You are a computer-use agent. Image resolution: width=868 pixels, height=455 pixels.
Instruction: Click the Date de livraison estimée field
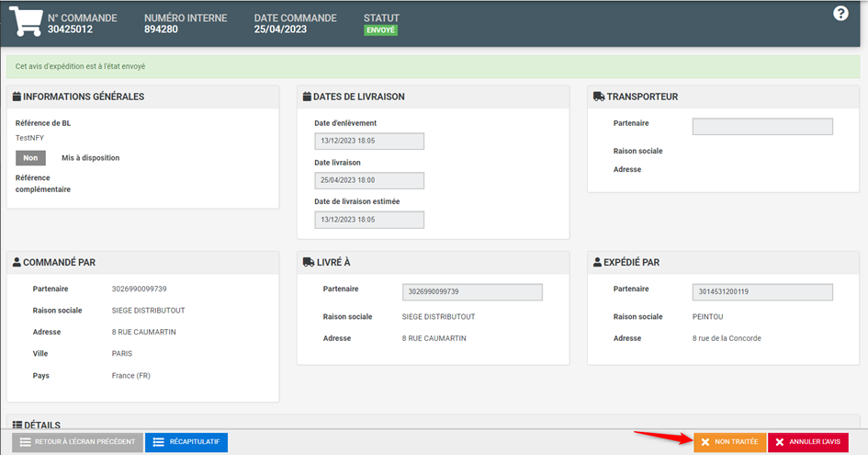point(369,220)
